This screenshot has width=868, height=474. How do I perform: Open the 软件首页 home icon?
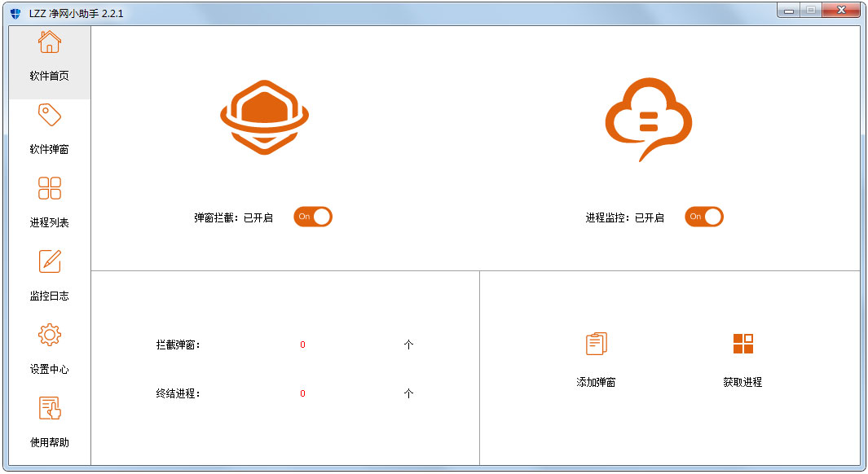(x=49, y=42)
